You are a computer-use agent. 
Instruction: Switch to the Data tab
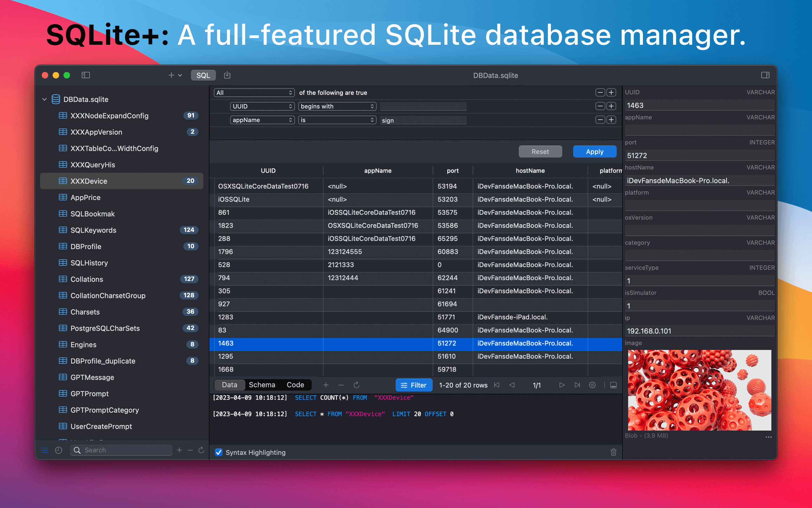pyautogui.click(x=230, y=385)
